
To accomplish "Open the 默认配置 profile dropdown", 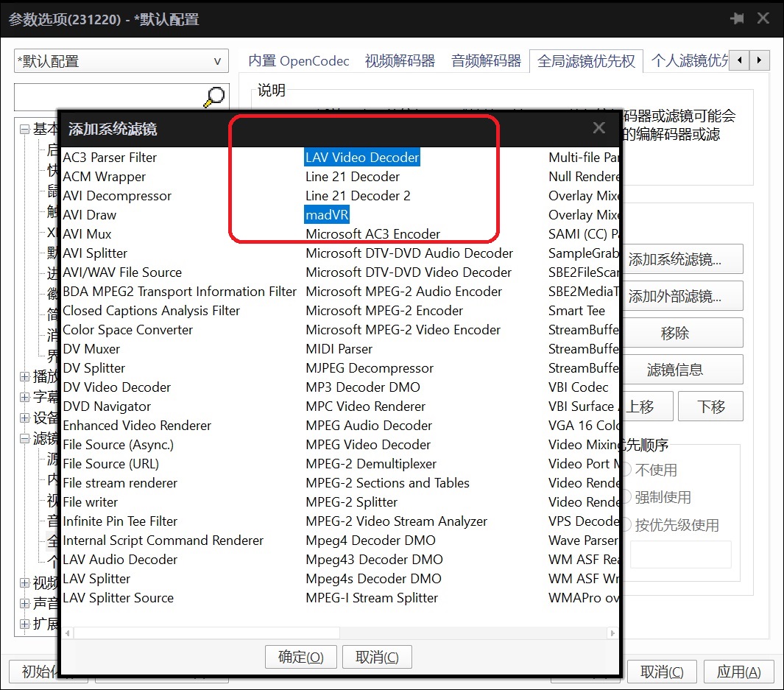I will click(121, 61).
